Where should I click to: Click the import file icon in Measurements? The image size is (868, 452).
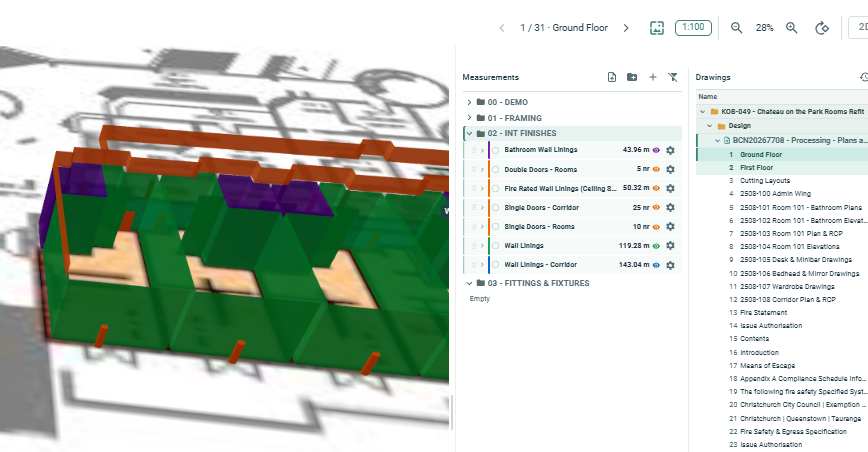click(612, 77)
